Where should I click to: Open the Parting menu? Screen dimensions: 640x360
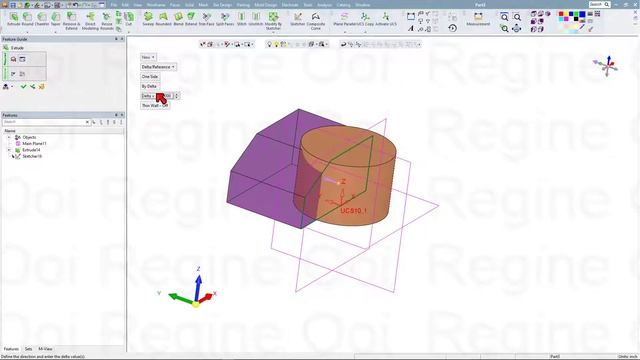point(243,5)
